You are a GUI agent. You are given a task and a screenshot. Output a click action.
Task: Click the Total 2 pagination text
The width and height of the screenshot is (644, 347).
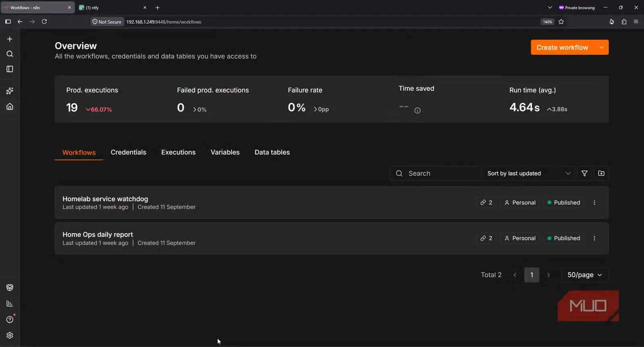coord(491,275)
